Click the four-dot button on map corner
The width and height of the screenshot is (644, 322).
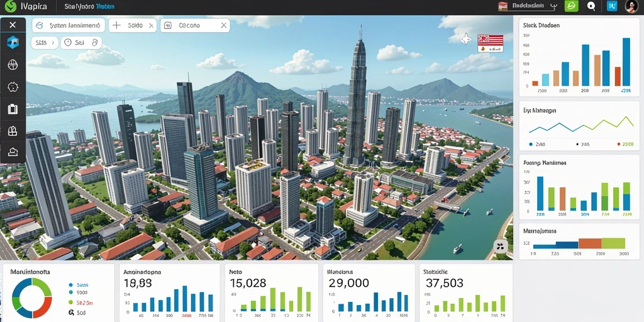[500, 247]
